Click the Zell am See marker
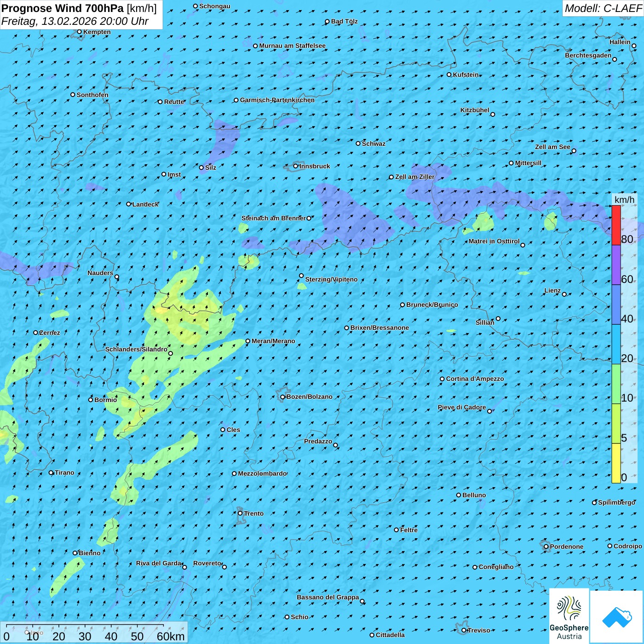The width and height of the screenshot is (644, 644). coord(574,151)
